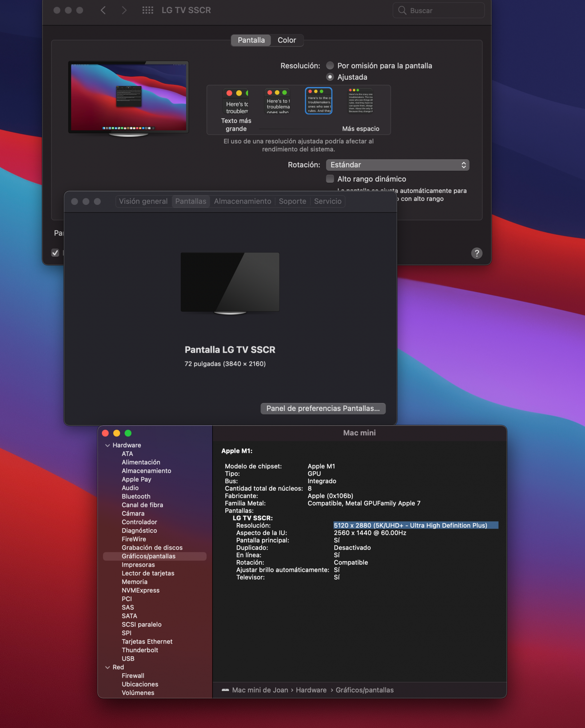Select the second scaled resolution thumbnail
585x728 pixels.
coord(278,101)
